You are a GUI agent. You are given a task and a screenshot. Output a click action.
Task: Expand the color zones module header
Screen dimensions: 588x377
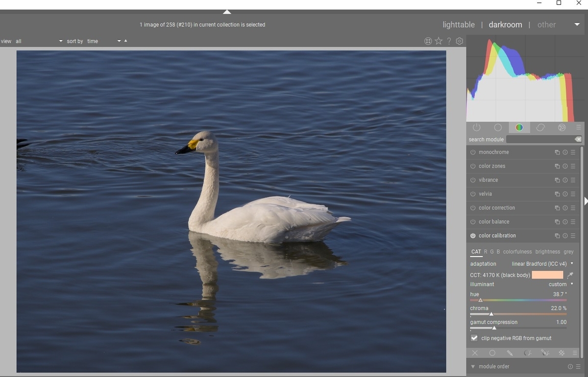(491, 166)
